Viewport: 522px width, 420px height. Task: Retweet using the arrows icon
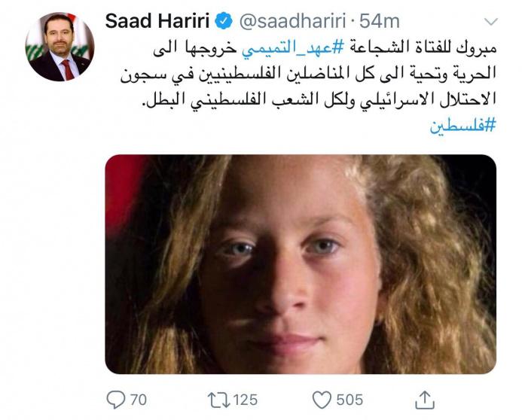coord(218,400)
